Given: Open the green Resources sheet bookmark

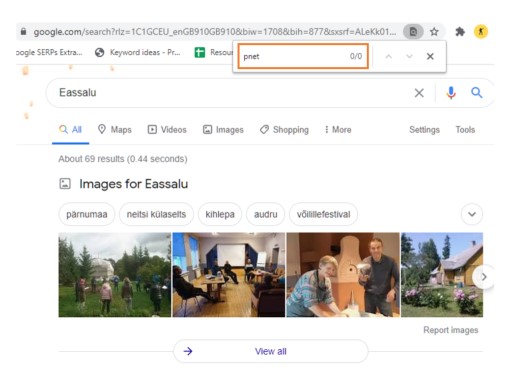Looking at the screenshot, I should [x=214, y=53].
